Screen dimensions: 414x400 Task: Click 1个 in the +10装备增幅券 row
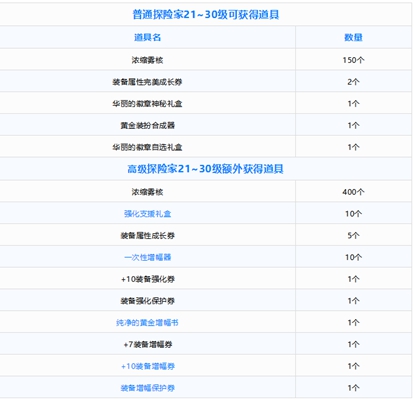pos(353,366)
